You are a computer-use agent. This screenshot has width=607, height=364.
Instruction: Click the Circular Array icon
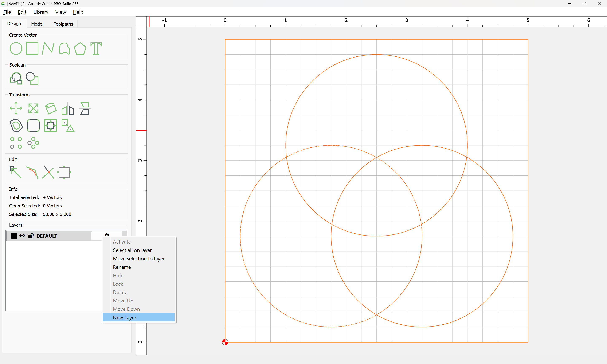pyautogui.click(x=33, y=143)
